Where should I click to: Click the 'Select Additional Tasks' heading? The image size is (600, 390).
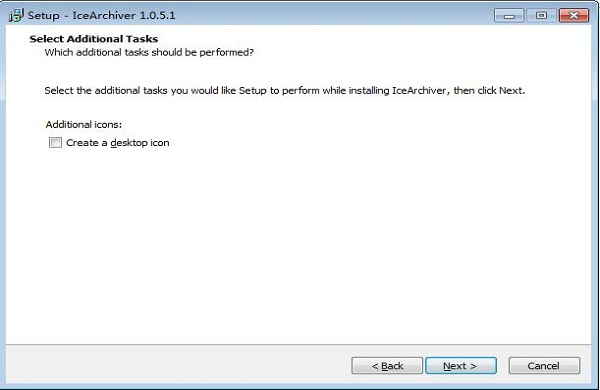[x=94, y=39]
